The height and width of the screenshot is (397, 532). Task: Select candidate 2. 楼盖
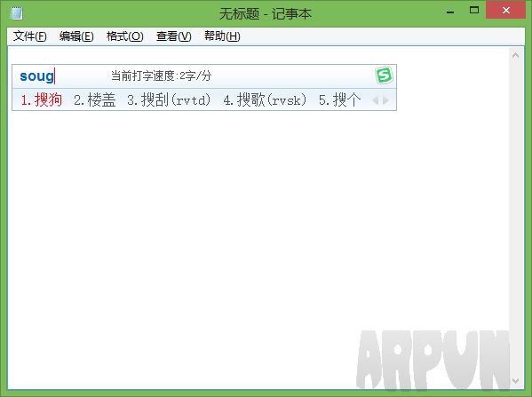coord(95,100)
